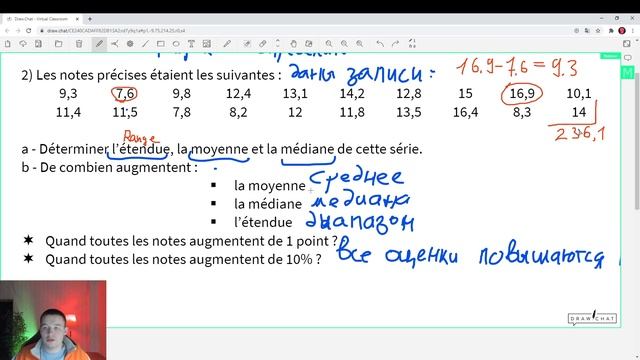Click the Draw Chat logo on the canvas
Screen dimensions: 640x360
592,318
